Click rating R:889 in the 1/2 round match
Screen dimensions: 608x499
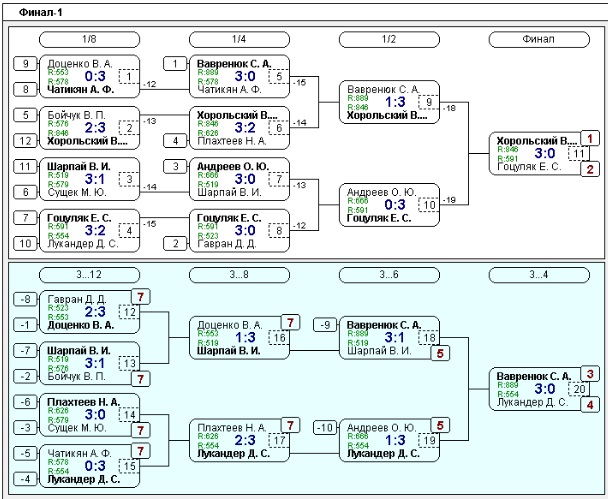pos(358,98)
